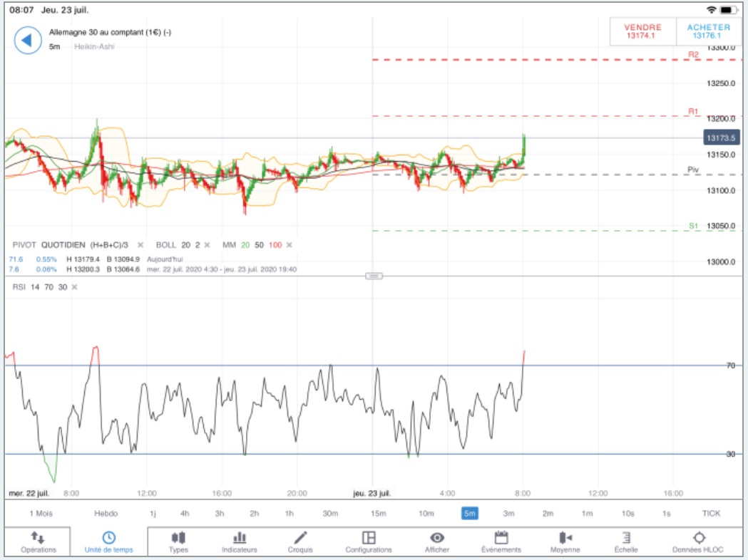
Task: Switch to 1 Mois timeframe
Action: (x=41, y=513)
